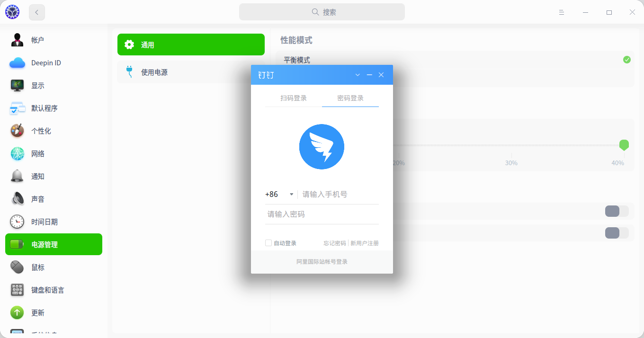This screenshot has height=338, width=644.
Task: Select the 通用 menu item
Action: pos(191,45)
